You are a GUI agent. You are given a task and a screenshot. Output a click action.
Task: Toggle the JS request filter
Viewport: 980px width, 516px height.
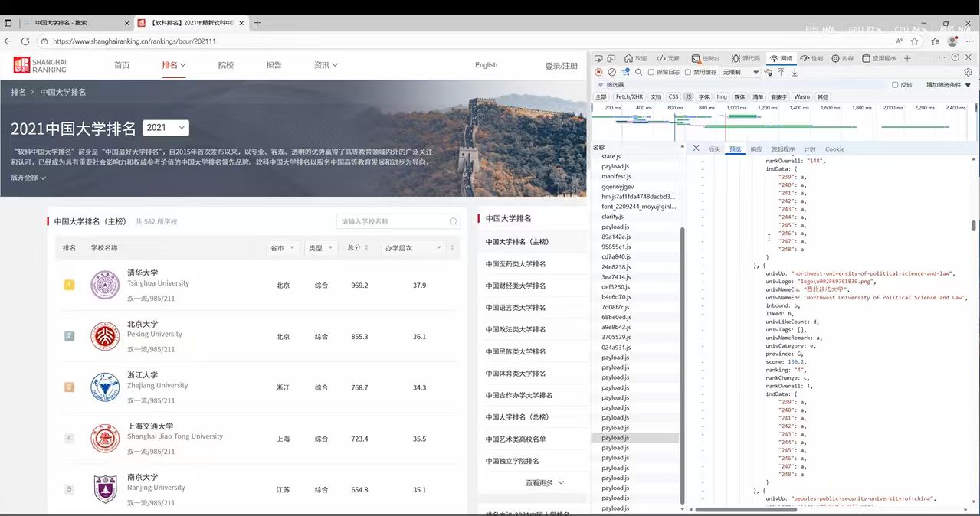[688, 97]
